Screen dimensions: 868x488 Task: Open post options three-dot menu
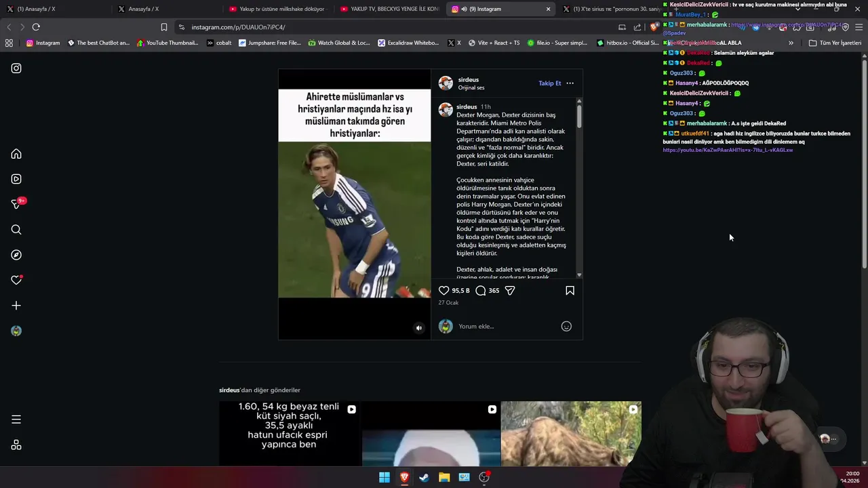click(x=570, y=83)
